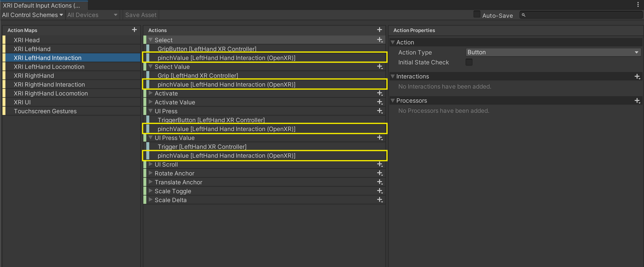Click the plus icon to add Action Map

[x=134, y=30]
